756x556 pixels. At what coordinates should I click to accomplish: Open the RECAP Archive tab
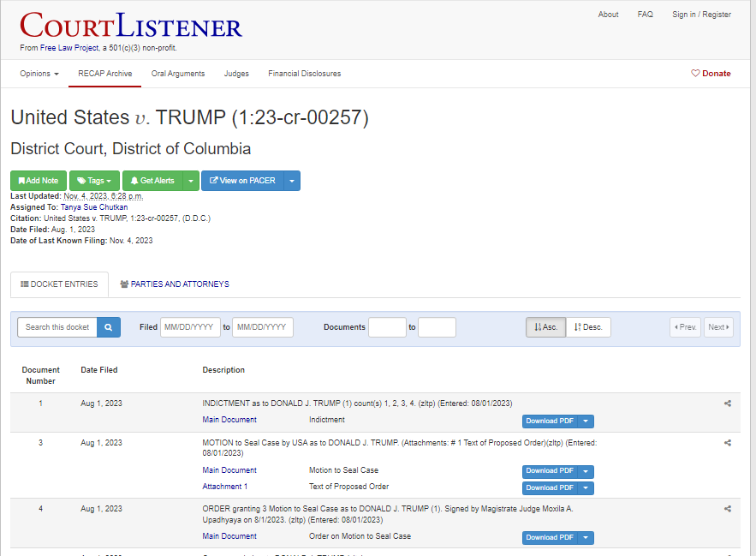coord(105,74)
